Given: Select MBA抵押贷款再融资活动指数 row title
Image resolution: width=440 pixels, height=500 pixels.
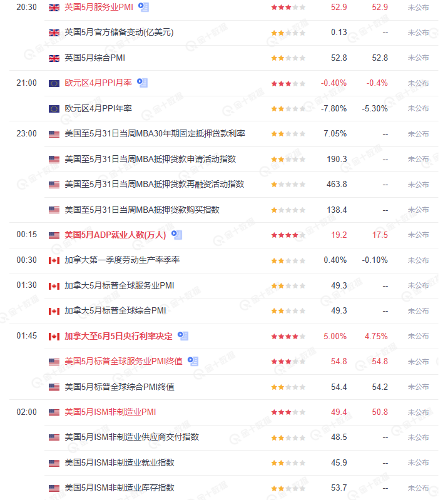Looking at the screenshot, I should coord(154,184).
